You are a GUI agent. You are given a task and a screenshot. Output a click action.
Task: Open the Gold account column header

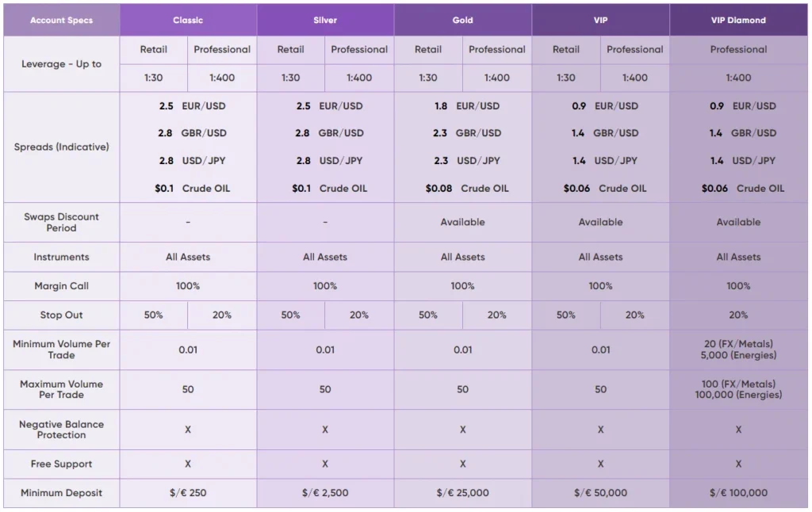coord(462,20)
